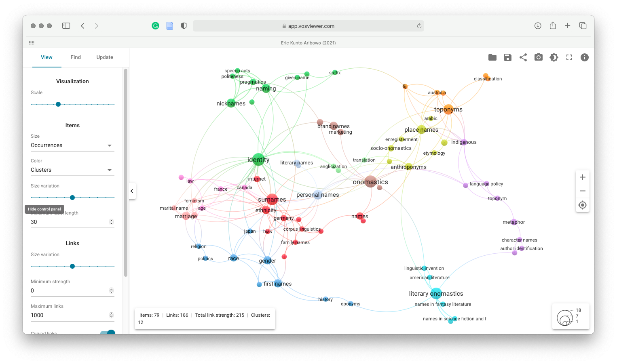Zoom into the network with the plus button
Image resolution: width=617 pixels, height=364 pixels.
[583, 177]
